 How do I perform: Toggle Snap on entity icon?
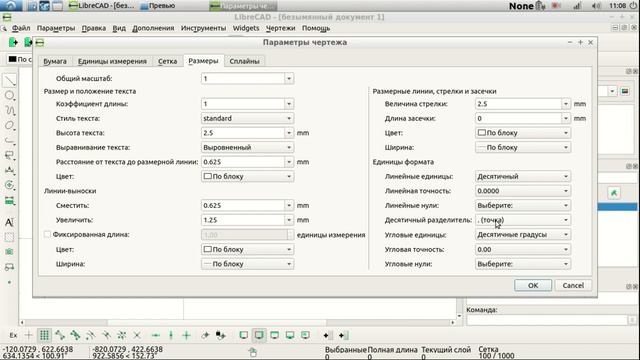75,336
